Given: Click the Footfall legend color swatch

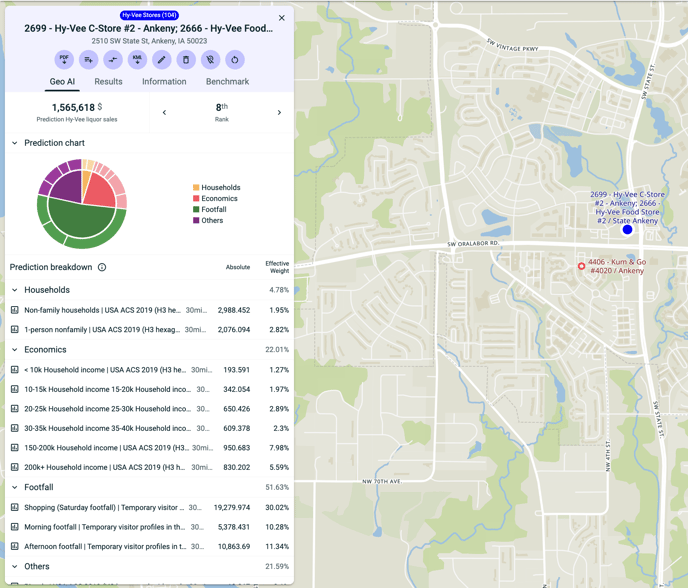Looking at the screenshot, I should [x=196, y=209].
